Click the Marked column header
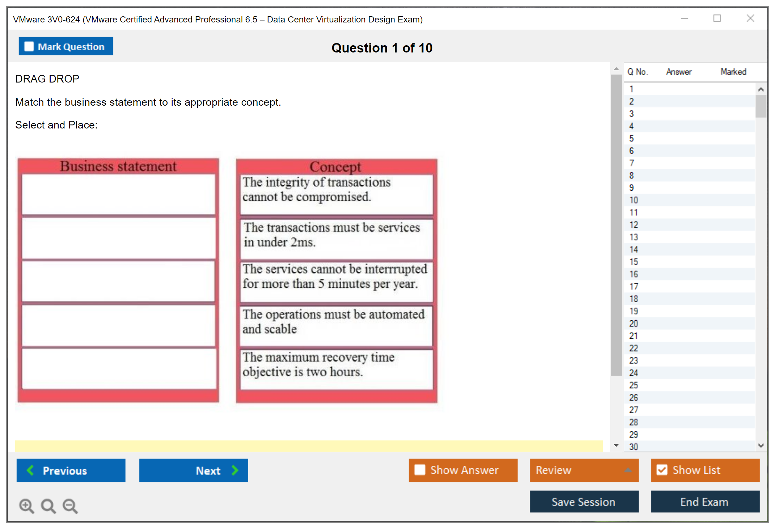Image resolution: width=778 pixels, height=532 pixels. point(733,72)
